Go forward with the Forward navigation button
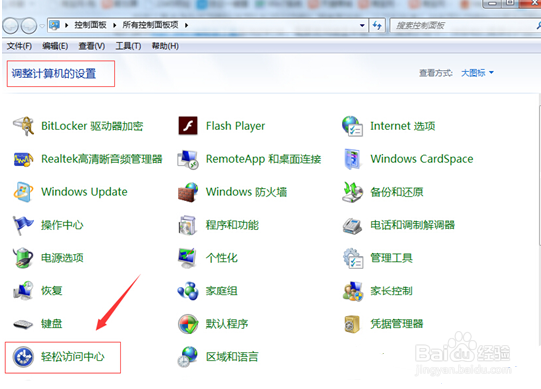This screenshot has height=389, width=541. 29,26
